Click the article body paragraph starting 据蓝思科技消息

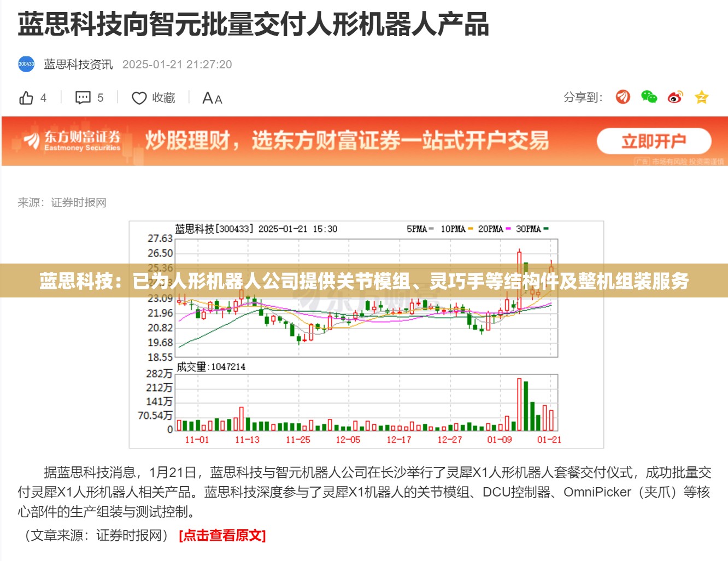click(364, 492)
